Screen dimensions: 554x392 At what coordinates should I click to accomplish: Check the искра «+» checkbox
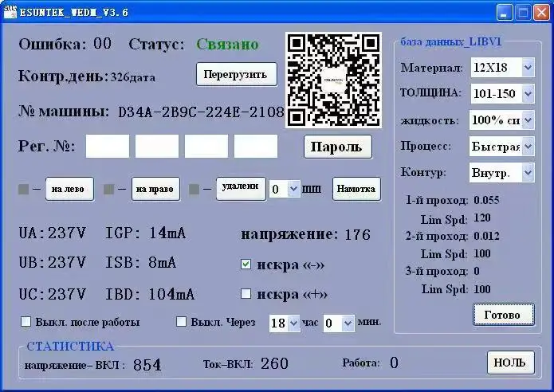246,293
